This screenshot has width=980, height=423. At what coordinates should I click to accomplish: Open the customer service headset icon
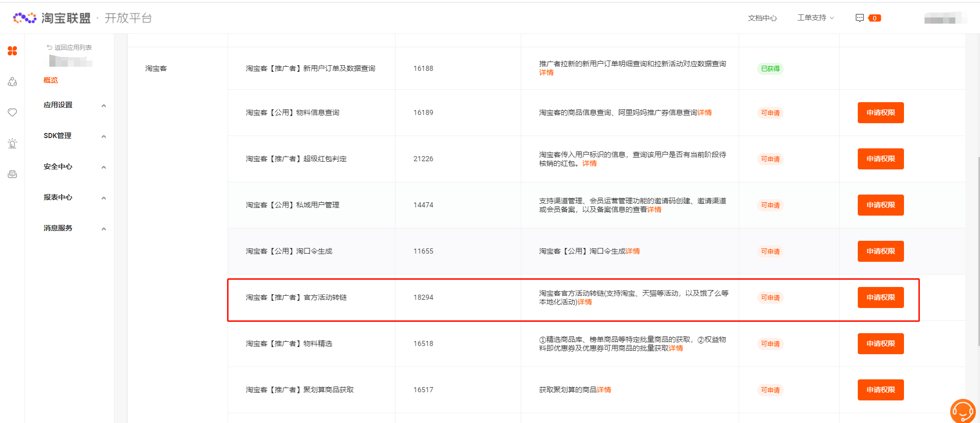963,411
